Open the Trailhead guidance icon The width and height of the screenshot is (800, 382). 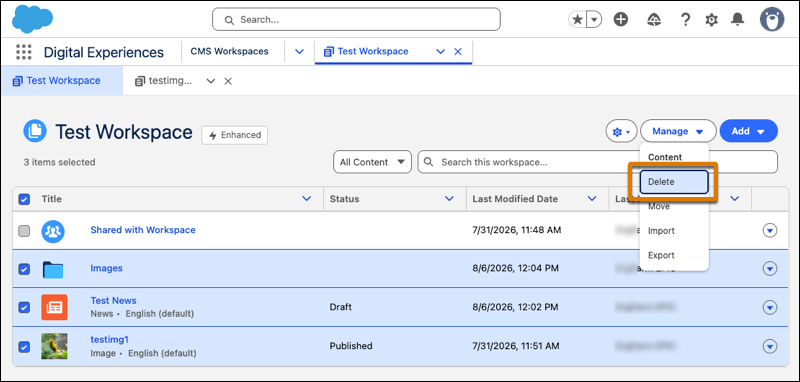click(x=654, y=20)
